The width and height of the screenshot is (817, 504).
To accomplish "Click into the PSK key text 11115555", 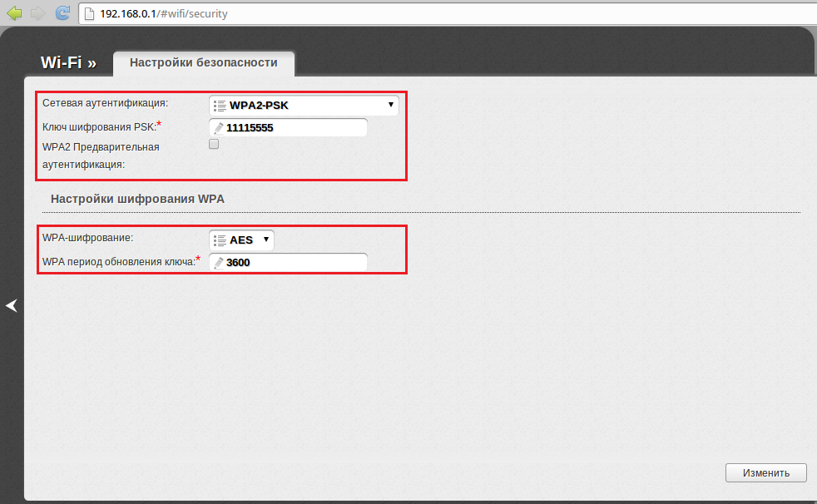I will click(250, 128).
